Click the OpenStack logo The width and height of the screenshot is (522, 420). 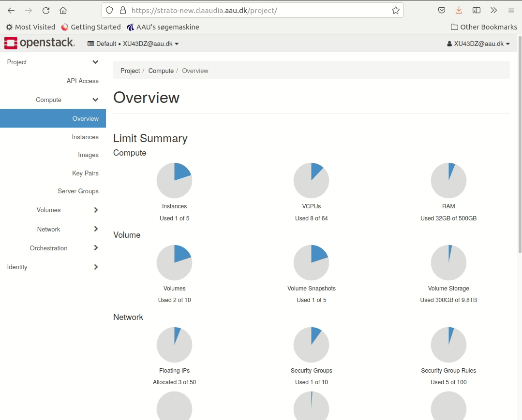[x=40, y=43]
